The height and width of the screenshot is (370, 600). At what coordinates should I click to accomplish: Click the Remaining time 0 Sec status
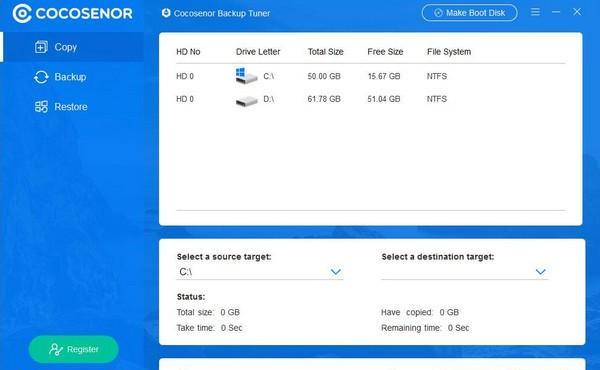[425, 328]
